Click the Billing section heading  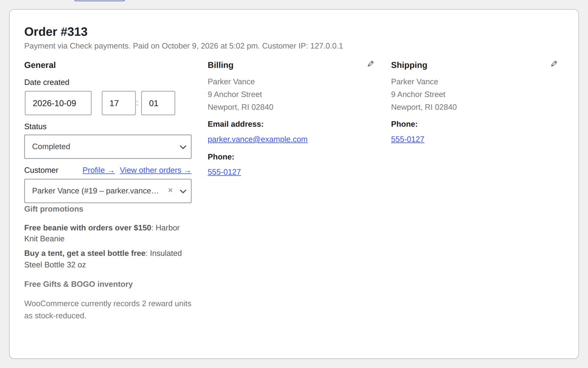(x=220, y=65)
